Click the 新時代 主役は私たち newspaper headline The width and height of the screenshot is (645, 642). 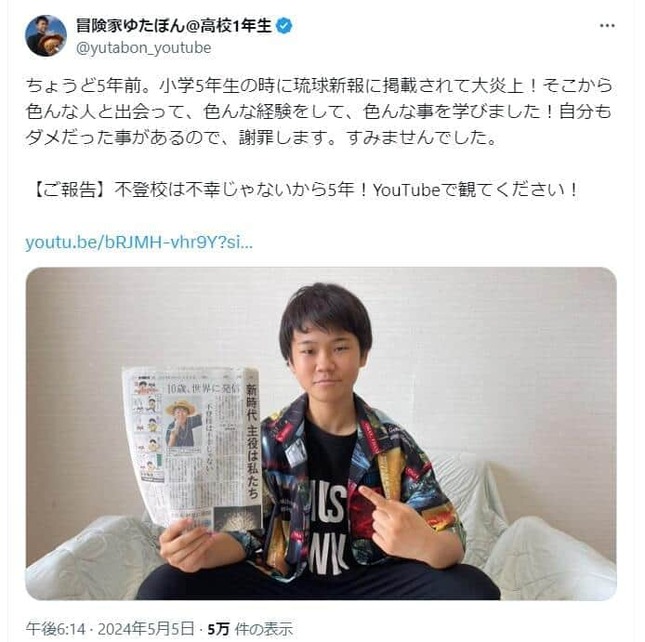click(252, 441)
